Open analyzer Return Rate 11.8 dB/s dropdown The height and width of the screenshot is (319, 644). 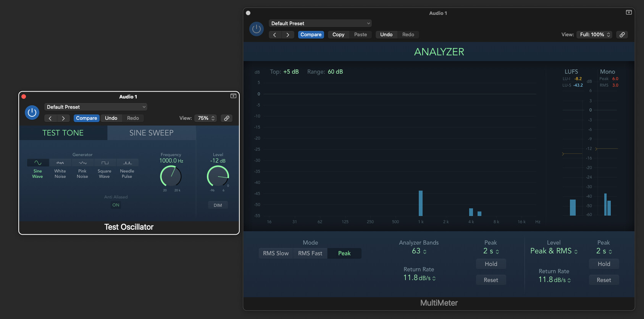[x=419, y=278]
